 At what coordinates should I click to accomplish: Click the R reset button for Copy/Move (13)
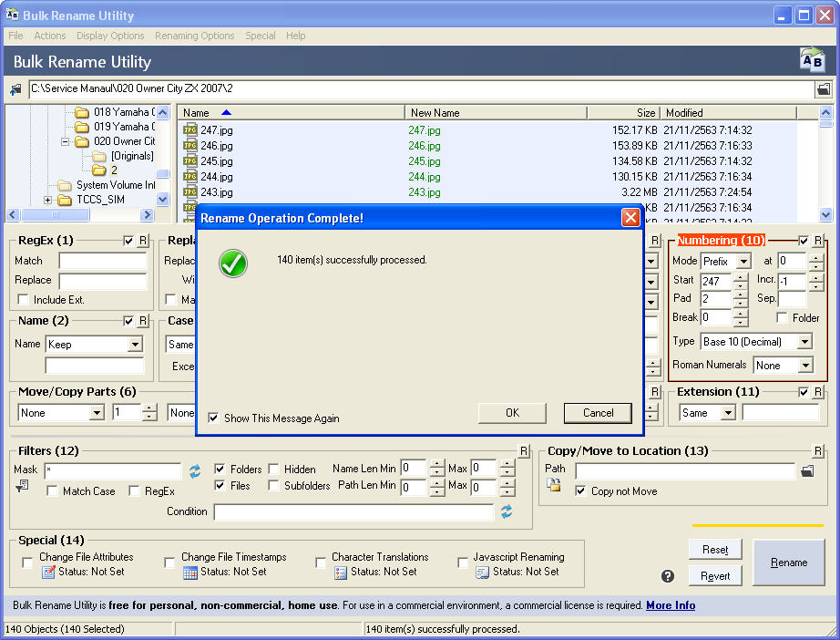(817, 451)
